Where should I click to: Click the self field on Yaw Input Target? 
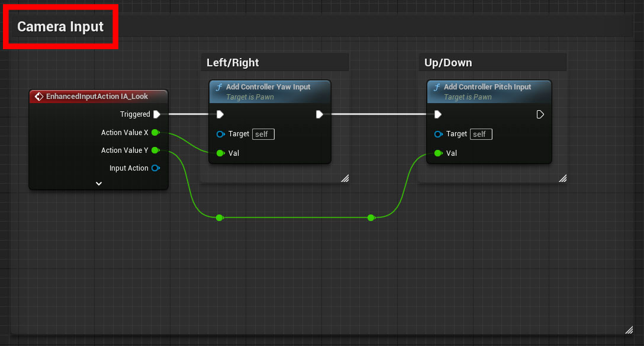point(263,134)
